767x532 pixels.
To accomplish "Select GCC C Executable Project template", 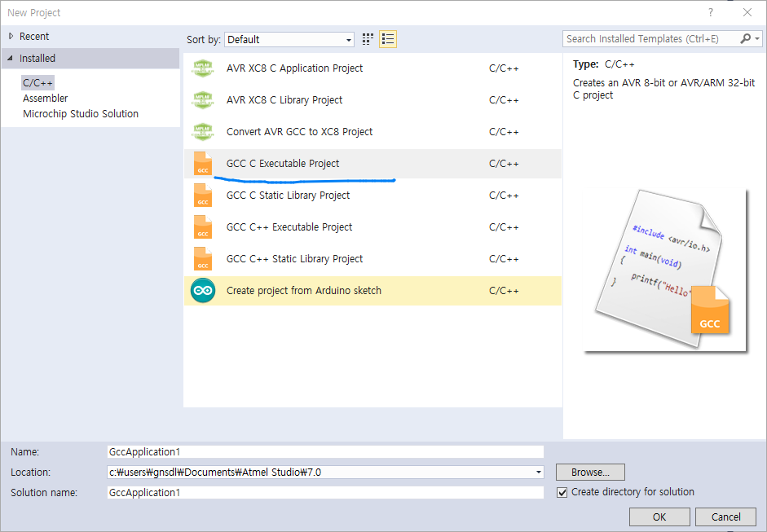I will click(372, 164).
